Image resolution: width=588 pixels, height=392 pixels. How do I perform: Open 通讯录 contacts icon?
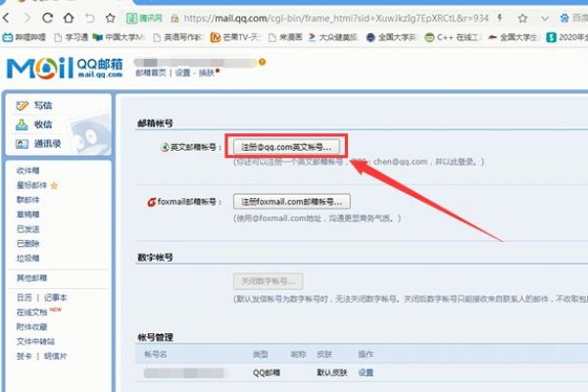click(22, 144)
